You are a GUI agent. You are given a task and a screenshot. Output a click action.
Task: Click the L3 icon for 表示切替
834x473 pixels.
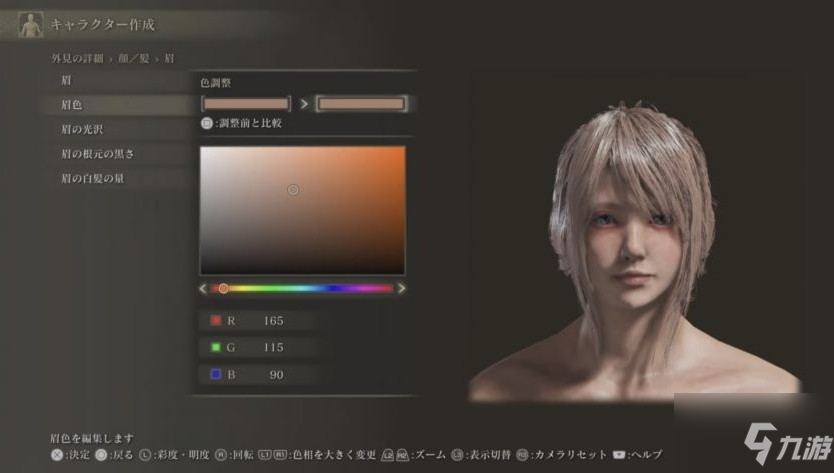point(457,455)
